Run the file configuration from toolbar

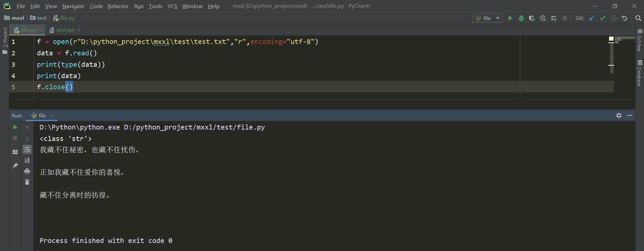pyautogui.click(x=510, y=18)
